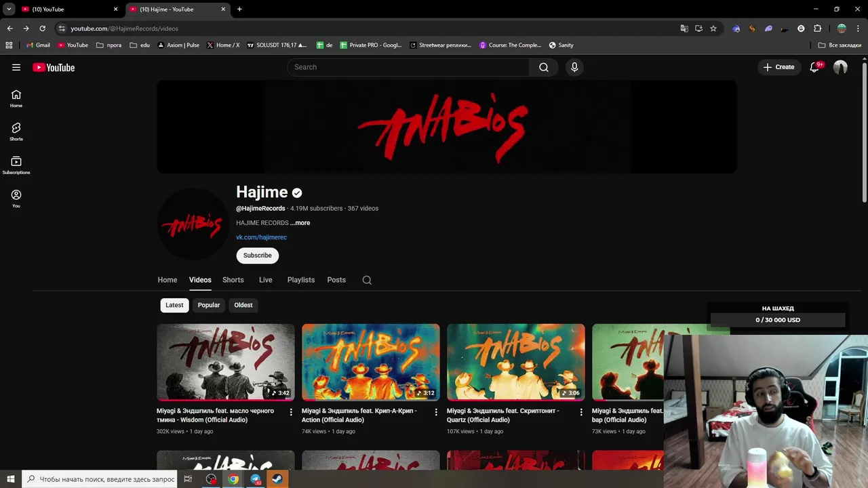The width and height of the screenshot is (868, 488).
Task: Open Chrome from the Windows taskbar
Action: (x=233, y=479)
